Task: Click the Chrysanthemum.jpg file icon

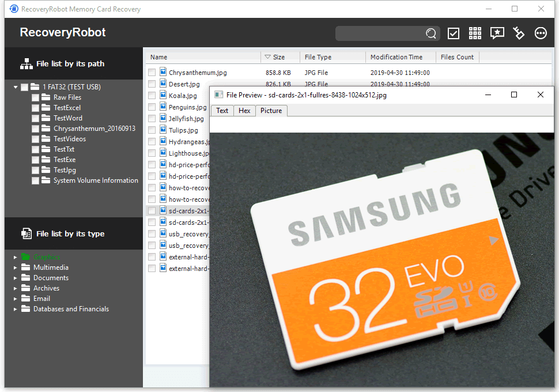Action: 163,71
